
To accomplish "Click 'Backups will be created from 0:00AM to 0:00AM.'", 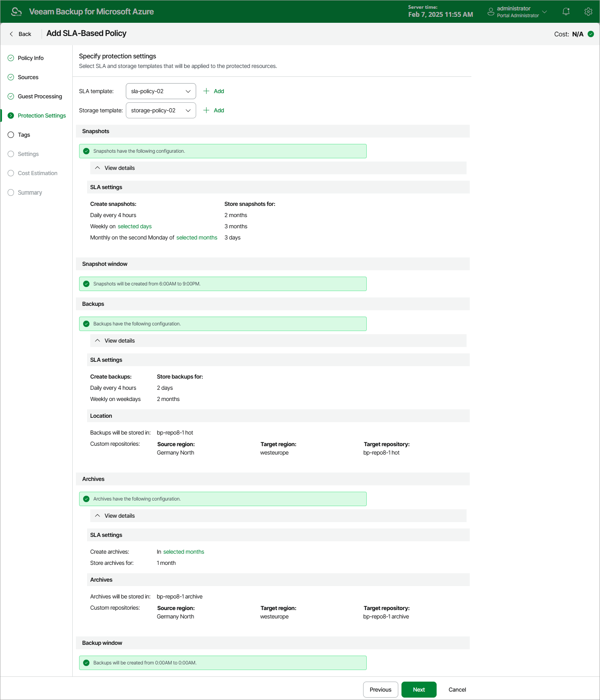I will (x=145, y=663).
